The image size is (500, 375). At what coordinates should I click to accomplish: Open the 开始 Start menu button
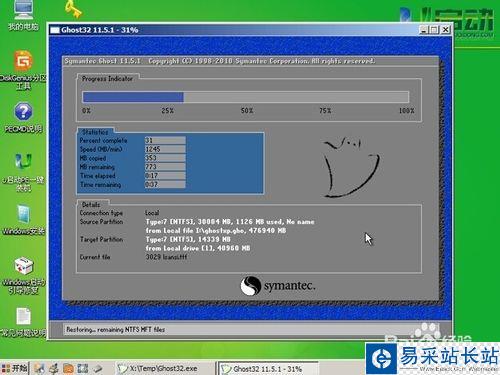[x=14, y=368]
